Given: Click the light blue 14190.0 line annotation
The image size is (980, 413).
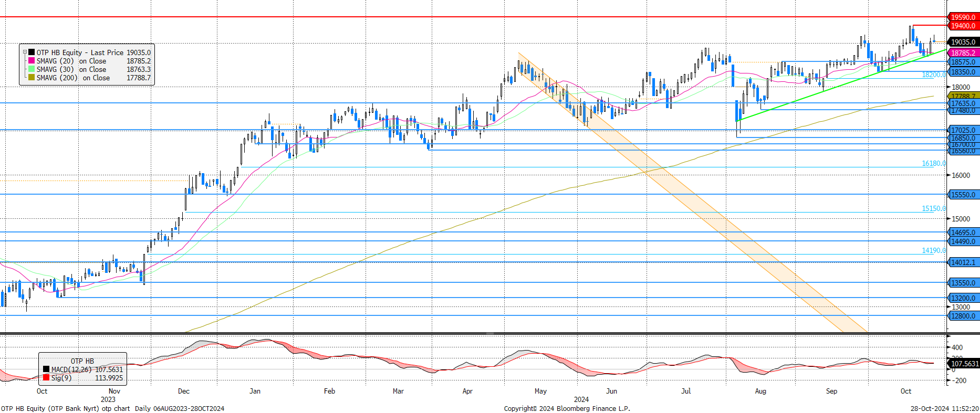Looking at the screenshot, I should [x=934, y=251].
